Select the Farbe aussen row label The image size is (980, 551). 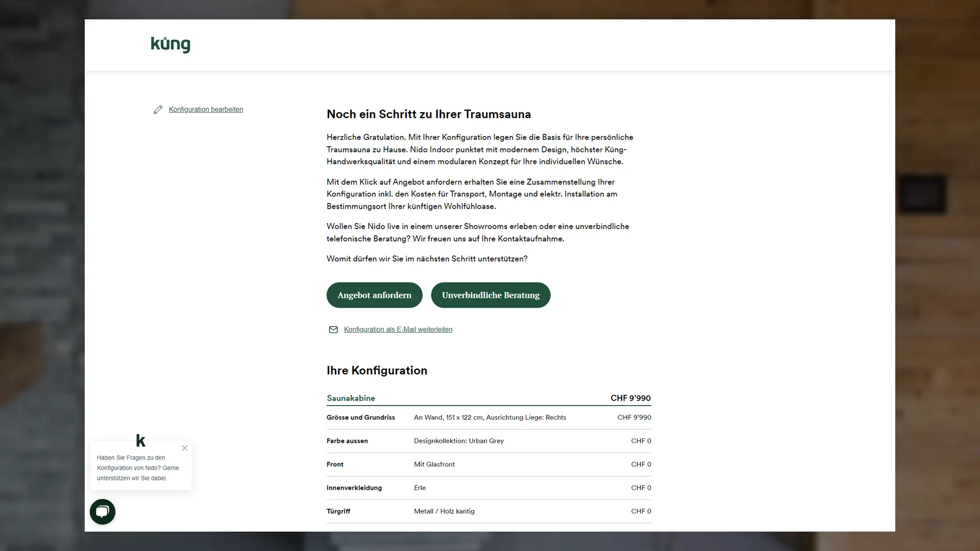tap(347, 441)
